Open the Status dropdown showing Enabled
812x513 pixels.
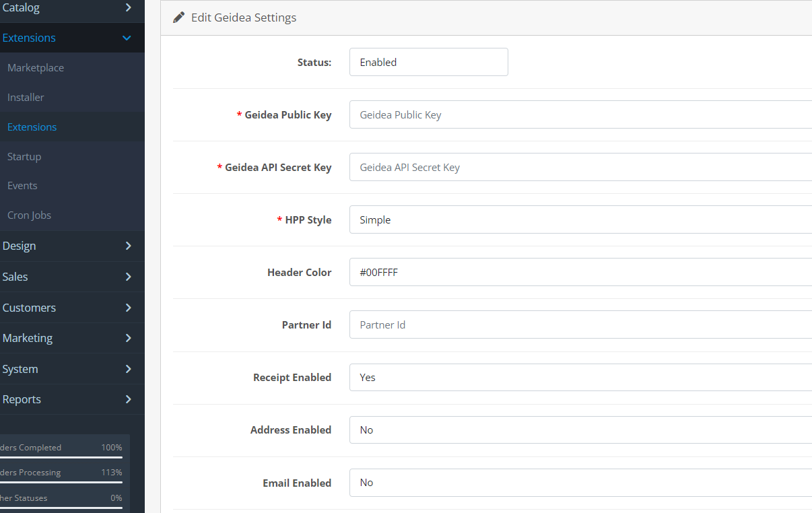428,62
